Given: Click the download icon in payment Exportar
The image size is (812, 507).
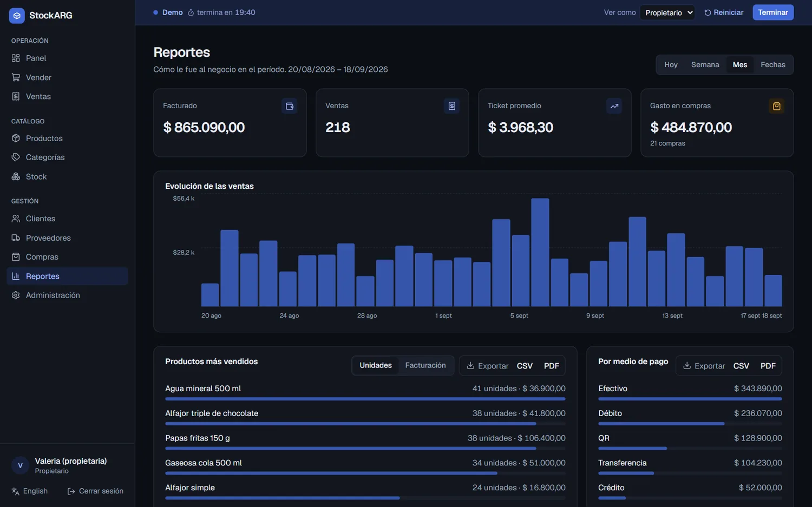Looking at the screenshot, I should point(687,366).
